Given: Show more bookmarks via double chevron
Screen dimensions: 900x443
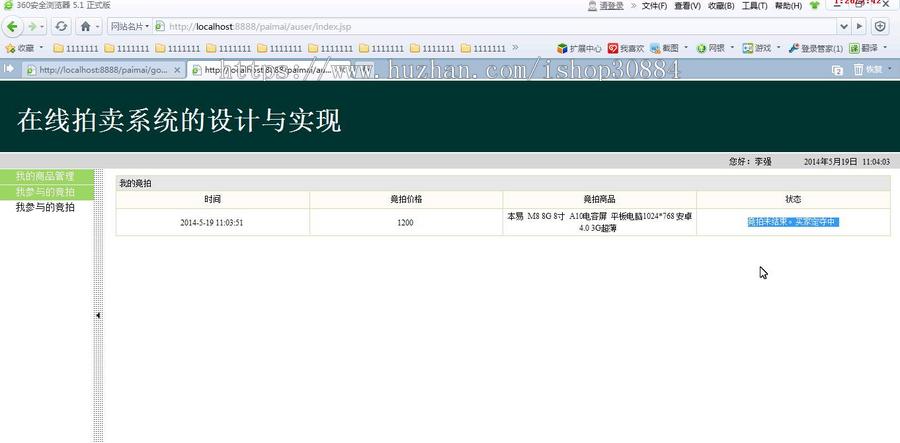Looking at the screenshot, I should pyautogui.click(x=515, y=48).
